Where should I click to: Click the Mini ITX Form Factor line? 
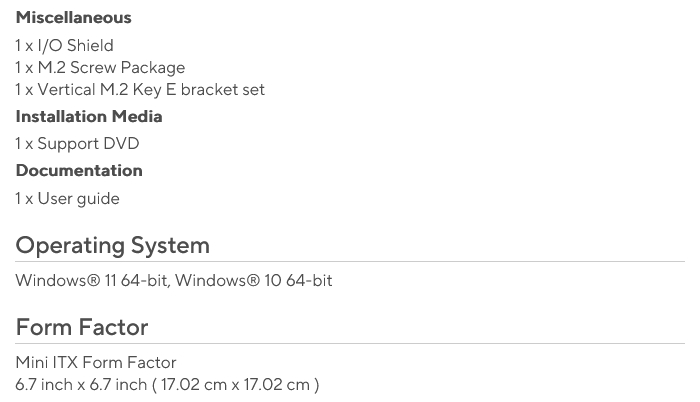[95, 362]
